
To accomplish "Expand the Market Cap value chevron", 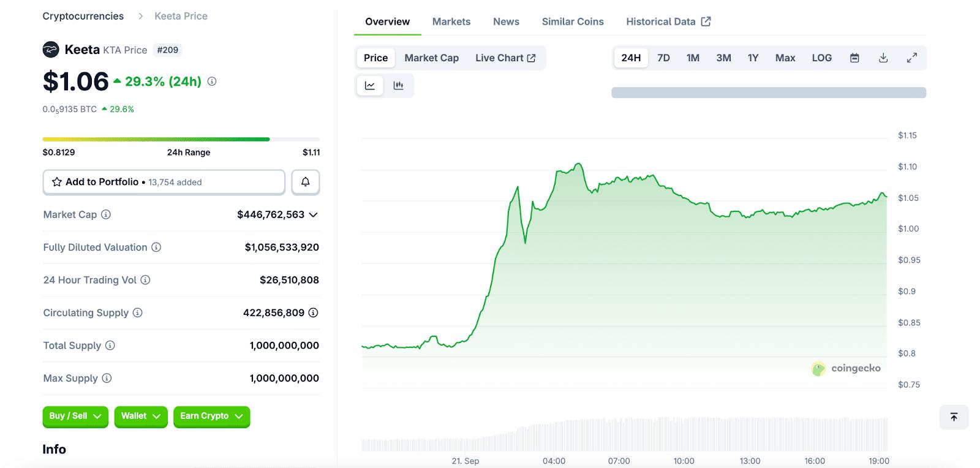I will (x=314, y=215).
